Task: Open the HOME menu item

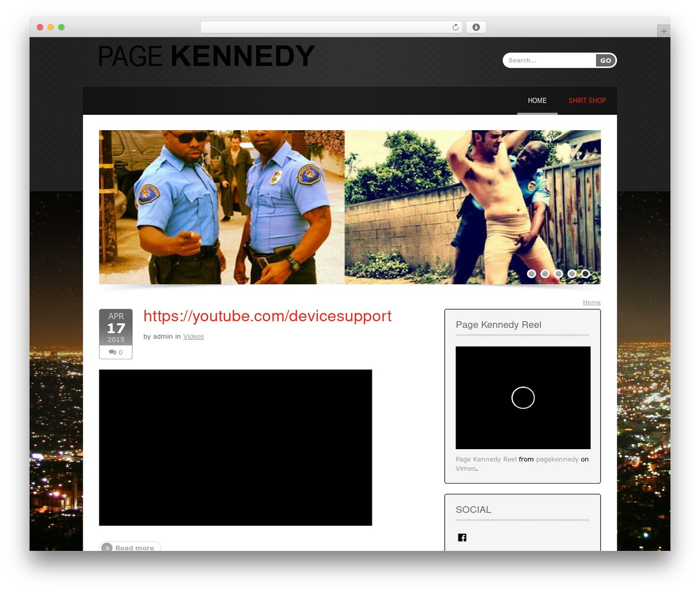Action: click(x=537, y=101)
